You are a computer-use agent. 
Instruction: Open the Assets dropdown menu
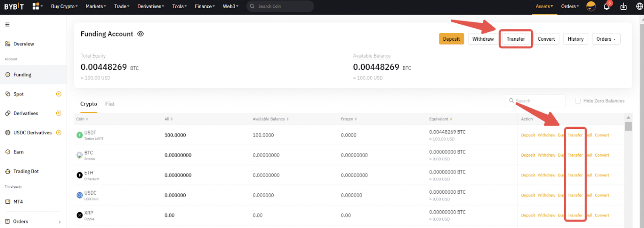coord(544,6)
